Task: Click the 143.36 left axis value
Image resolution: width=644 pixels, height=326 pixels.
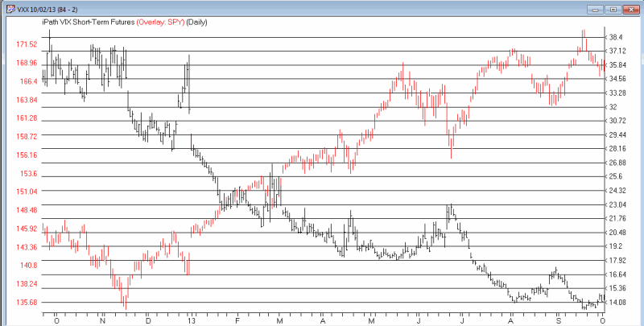Action: pyautogui.click(x=27, y=247)
